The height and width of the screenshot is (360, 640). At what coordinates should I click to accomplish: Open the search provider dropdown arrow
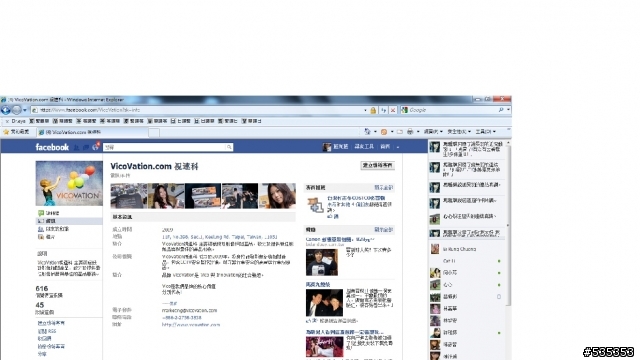click(508, 110)
